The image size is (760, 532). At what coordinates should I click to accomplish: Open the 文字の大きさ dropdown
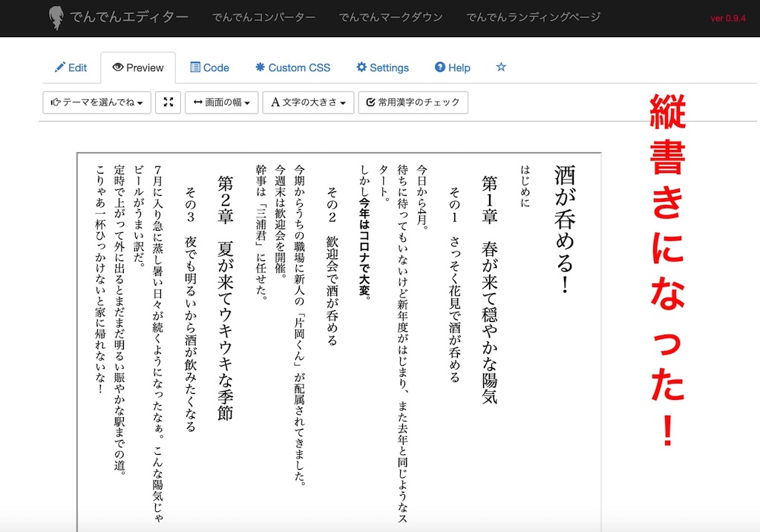pos(307,102)
